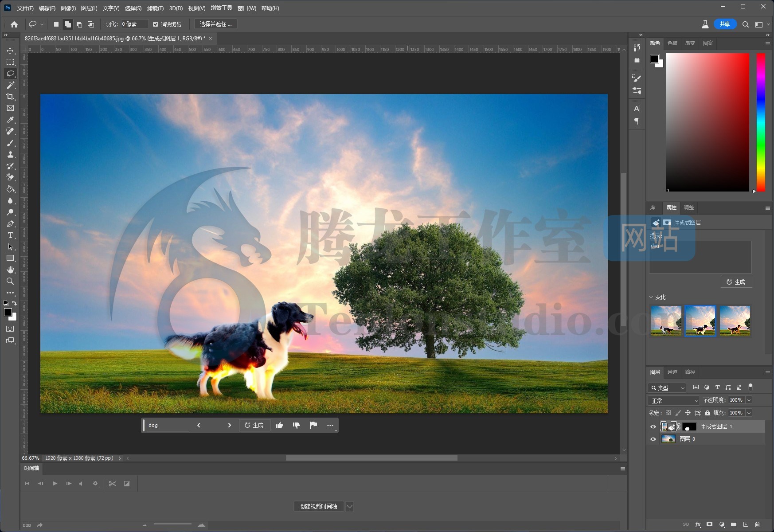This screenshot has width=774, height=532.
Task: Select the Blur tool
Action: click(x=10, y=200)
